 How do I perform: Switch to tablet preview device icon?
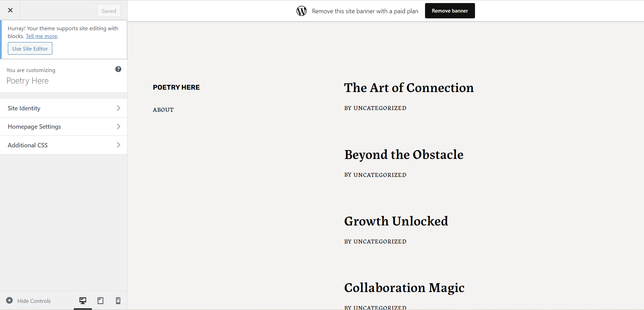pos(100,300)
